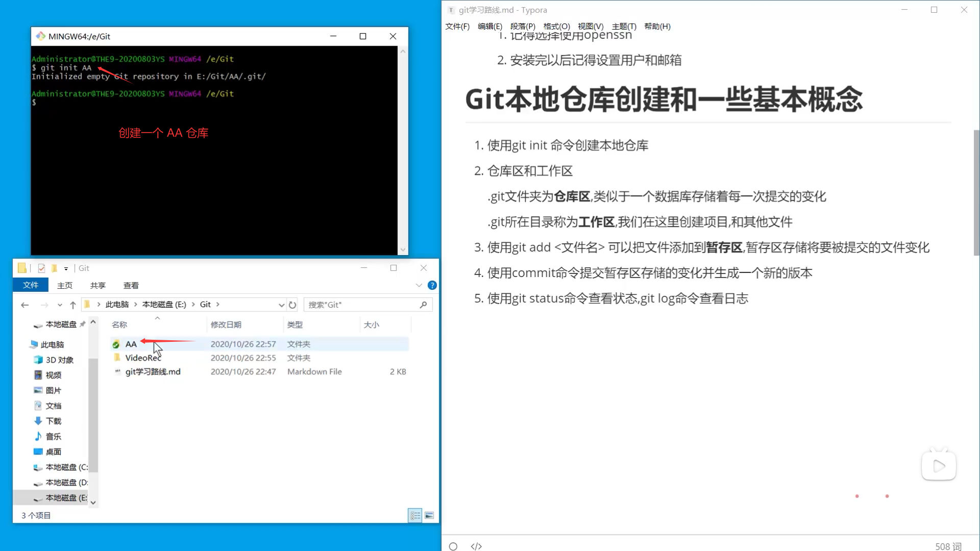Toggle source code mode in Typora
The width and height of the screenshot is (980, 551).
476,546
